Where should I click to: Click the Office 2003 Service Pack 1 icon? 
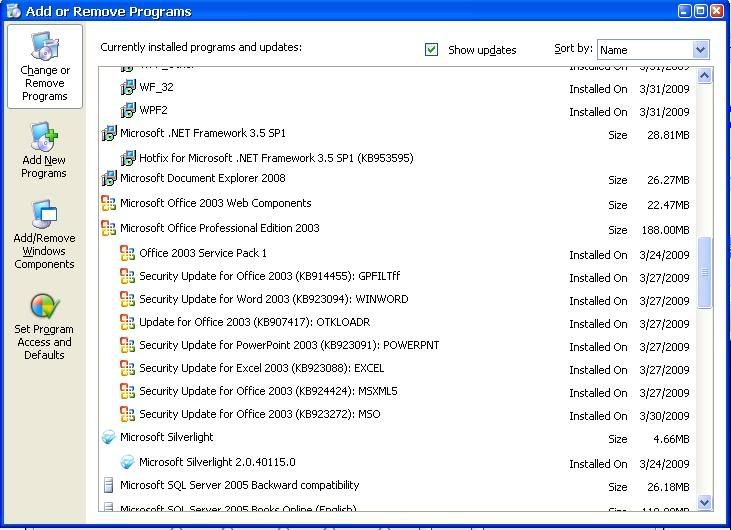127,253
